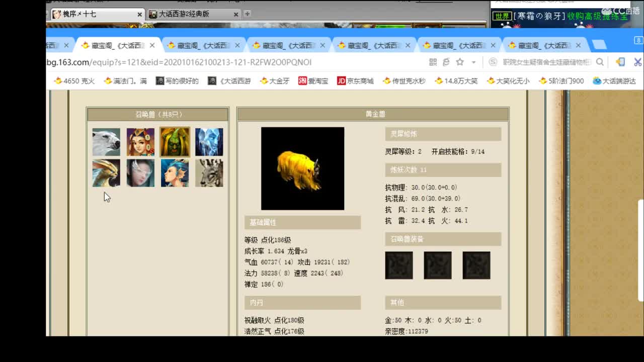Click the 炼妖次数 11 section header
Viewport: 644px width, 362px height.
click(443, 170)
